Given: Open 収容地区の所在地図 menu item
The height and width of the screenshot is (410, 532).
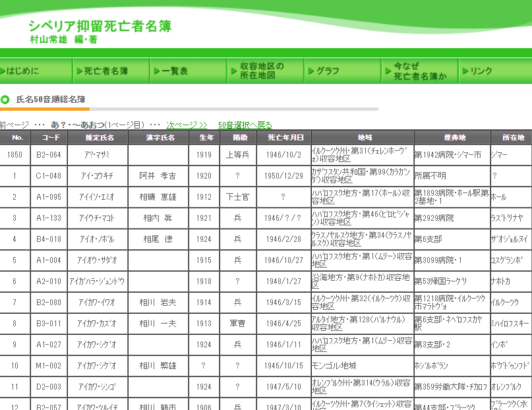Looking at the screenshot, I should (x=265, y=71).
